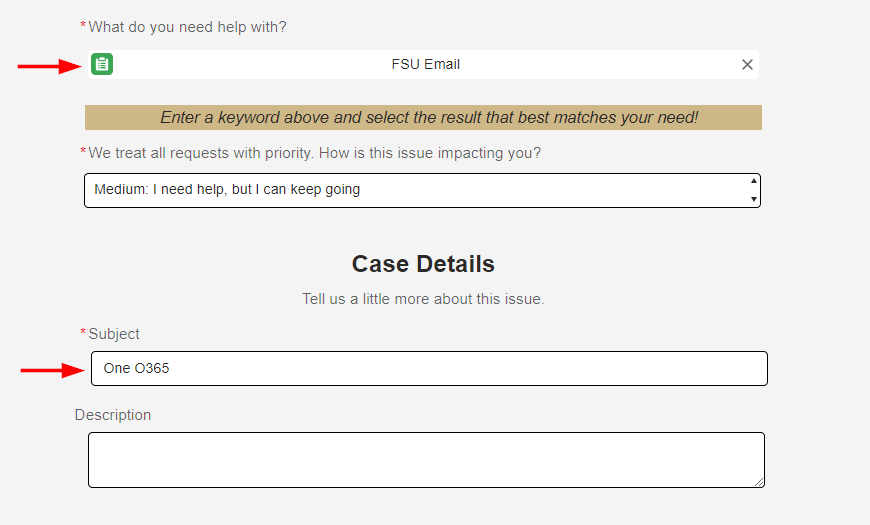870x525 pixels.
Task: Click the red asterisk before "What do you need"
Action: point(83,26)
